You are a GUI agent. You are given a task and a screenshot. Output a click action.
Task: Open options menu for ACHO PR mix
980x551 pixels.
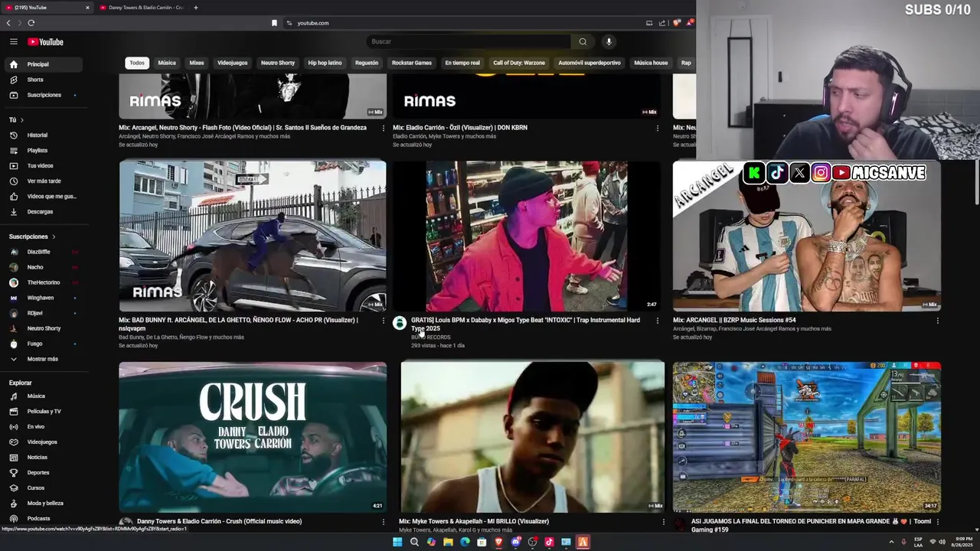pyautogui.click(x=384, y=321)
